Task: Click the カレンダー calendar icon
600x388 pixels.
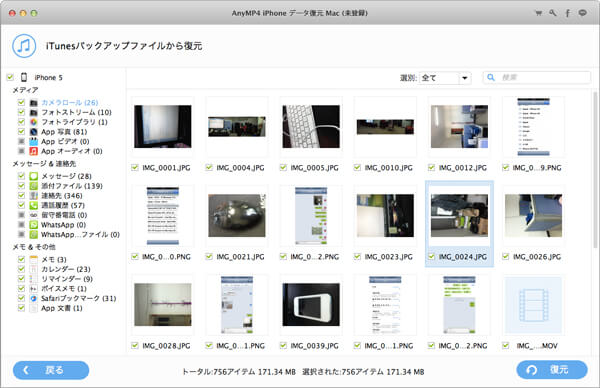Action: pyautogui.click(x=34, y=269)
